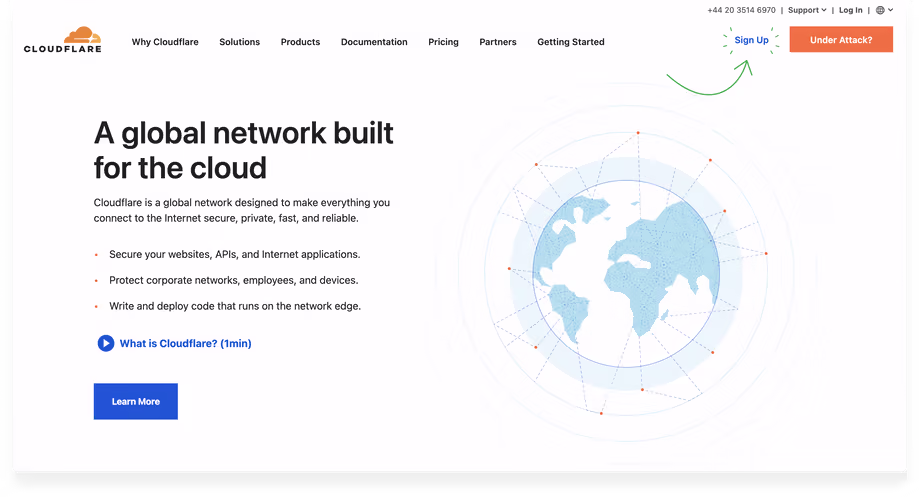The height and width of the screenshot is (497, 919).
Task: Call the +44 20 3514 6970 phone number
Action: click(x=741, y=10)
